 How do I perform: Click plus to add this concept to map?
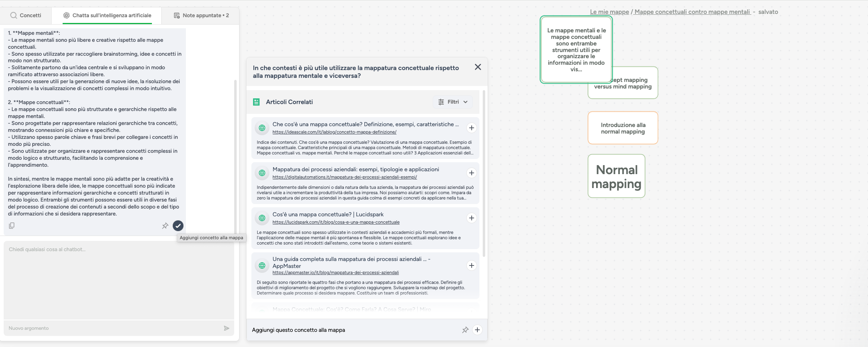point(477,330)
